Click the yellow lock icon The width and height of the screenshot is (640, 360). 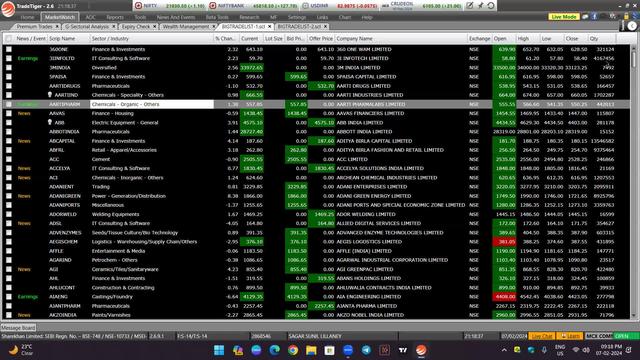(x=627, y=16)
